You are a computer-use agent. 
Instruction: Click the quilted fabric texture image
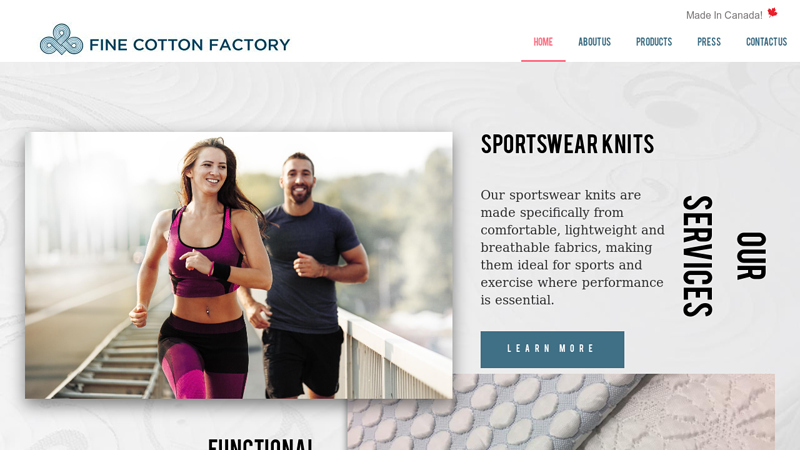coord(561,412)
